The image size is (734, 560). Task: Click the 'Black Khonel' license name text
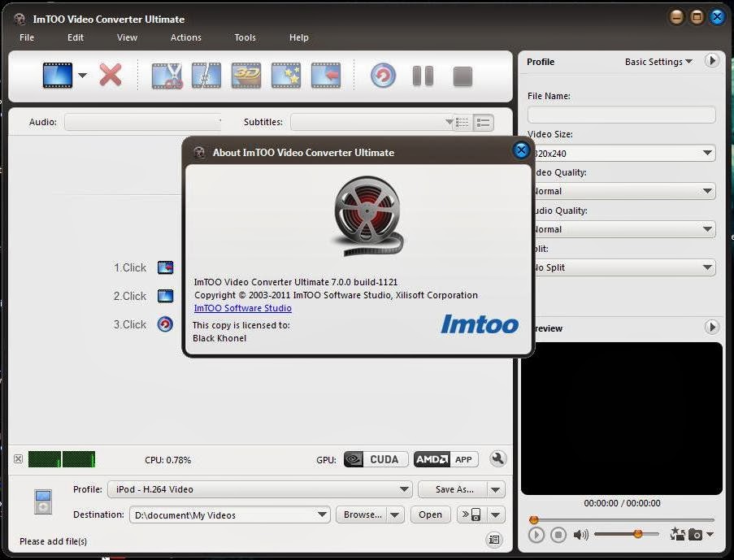(x=219, y=338)
